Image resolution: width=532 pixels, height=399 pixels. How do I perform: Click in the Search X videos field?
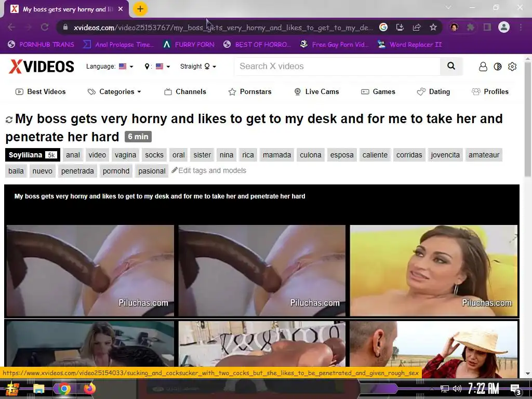click(337, 66)
